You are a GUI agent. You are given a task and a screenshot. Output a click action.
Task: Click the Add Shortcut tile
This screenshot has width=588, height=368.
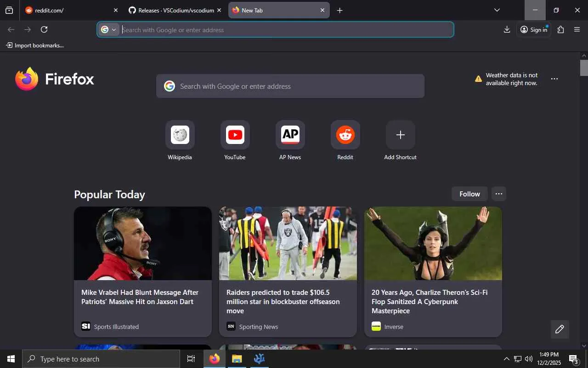tap(401, 140)
